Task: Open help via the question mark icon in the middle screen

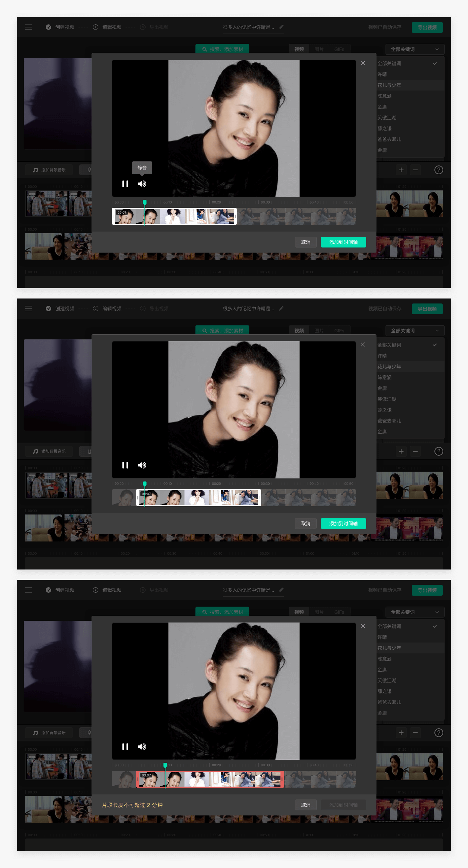Action: click(x=438, y=451)
